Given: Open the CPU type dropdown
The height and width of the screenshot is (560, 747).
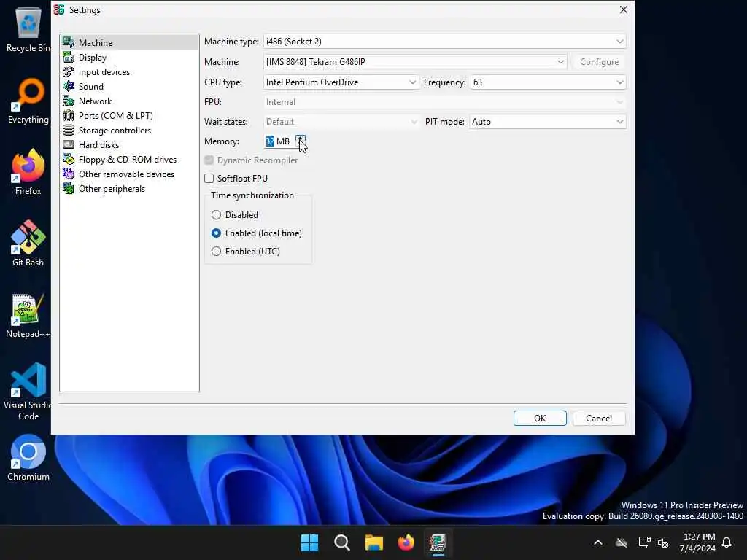Looking at the screenshot, I should tap(341, 82).
